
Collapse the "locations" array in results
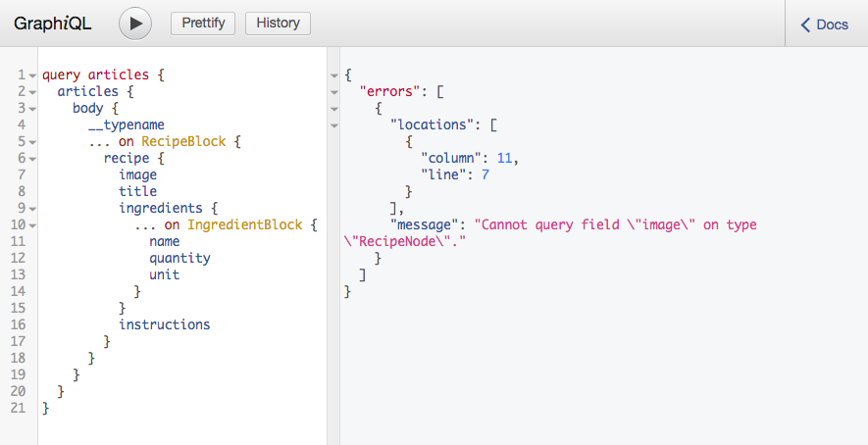point(333,125)
